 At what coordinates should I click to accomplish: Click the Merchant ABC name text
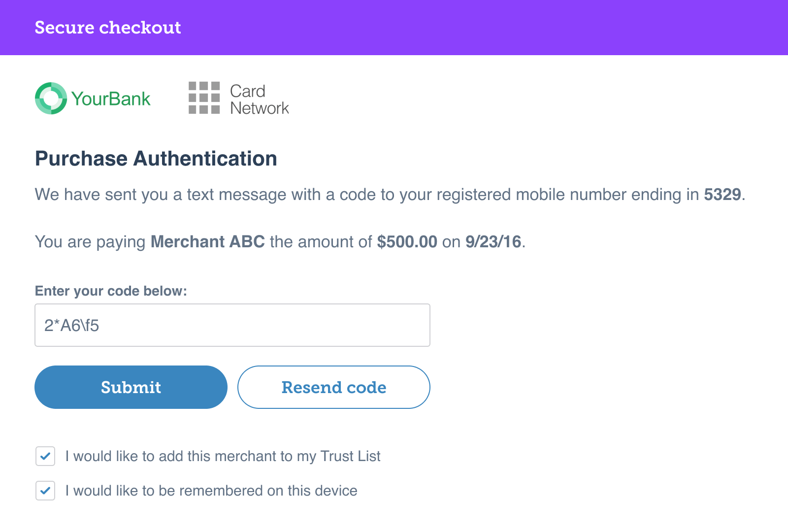208,242
